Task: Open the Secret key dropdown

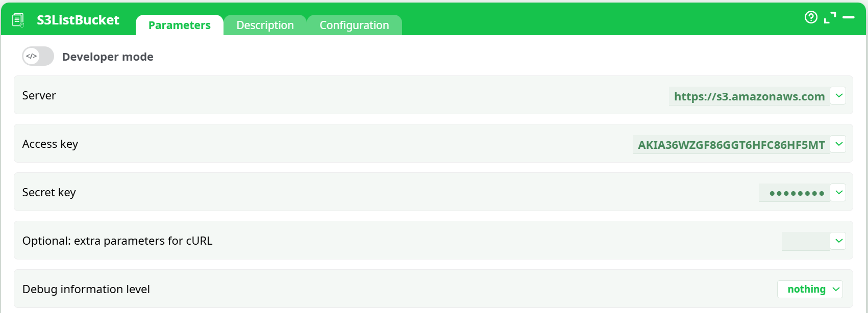Action: (837, 192)
